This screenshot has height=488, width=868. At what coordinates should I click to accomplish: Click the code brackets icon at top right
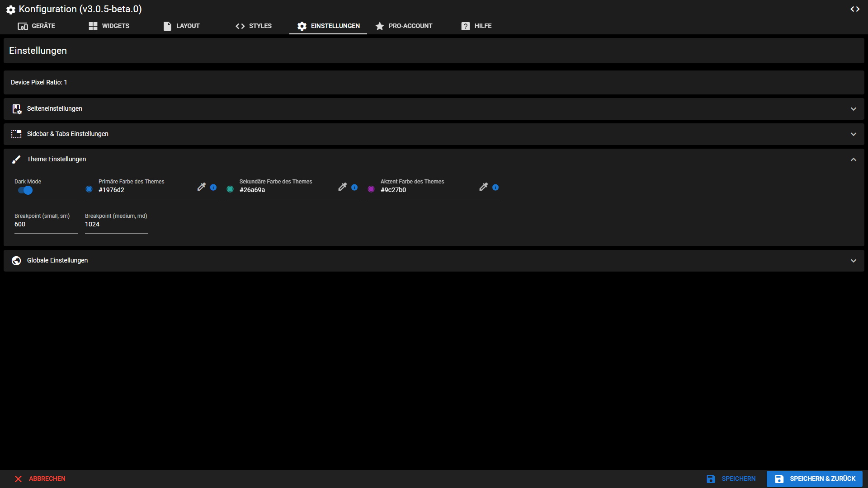click(x=855, y=9)
